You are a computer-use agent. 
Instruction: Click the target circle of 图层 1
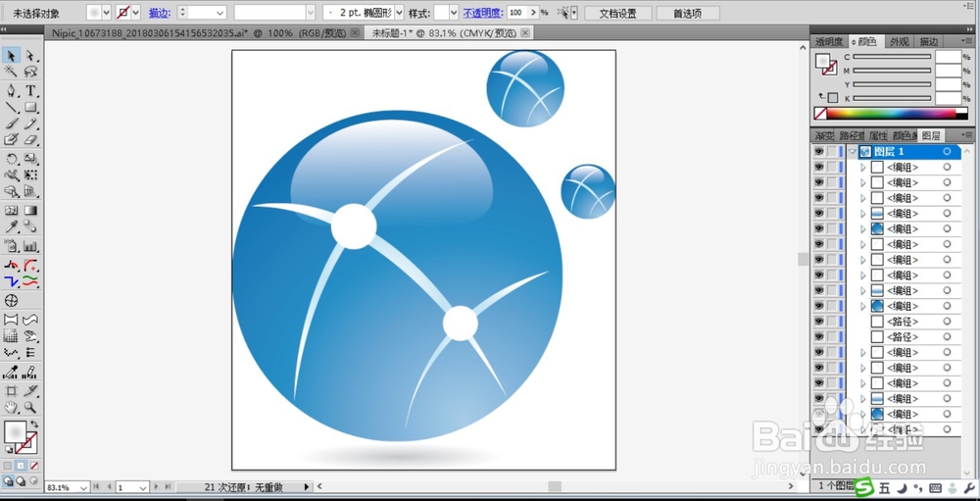click(x=947, y=151)
